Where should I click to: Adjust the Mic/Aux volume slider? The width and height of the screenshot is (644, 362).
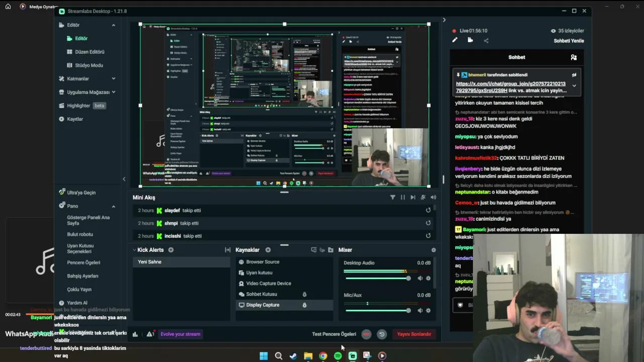pos(377,310)
